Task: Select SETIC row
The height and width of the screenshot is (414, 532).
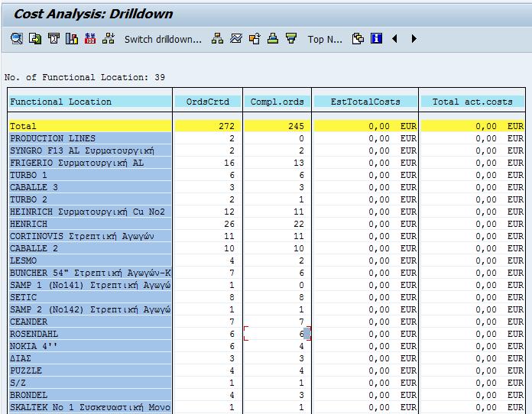Action: coord(90,297)
